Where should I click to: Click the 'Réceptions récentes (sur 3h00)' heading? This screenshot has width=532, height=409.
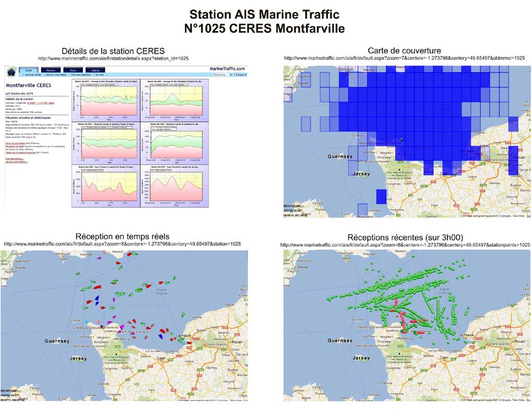click(x=405, y=238)
